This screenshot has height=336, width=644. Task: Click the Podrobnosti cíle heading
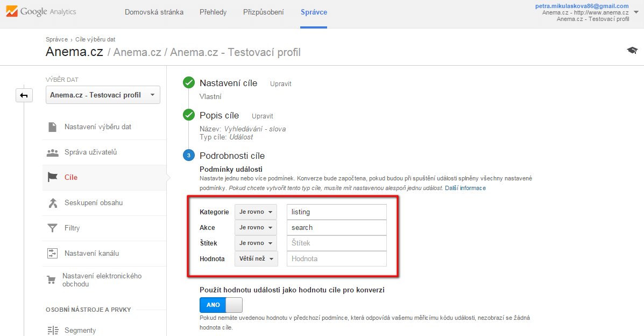[232, 156]
